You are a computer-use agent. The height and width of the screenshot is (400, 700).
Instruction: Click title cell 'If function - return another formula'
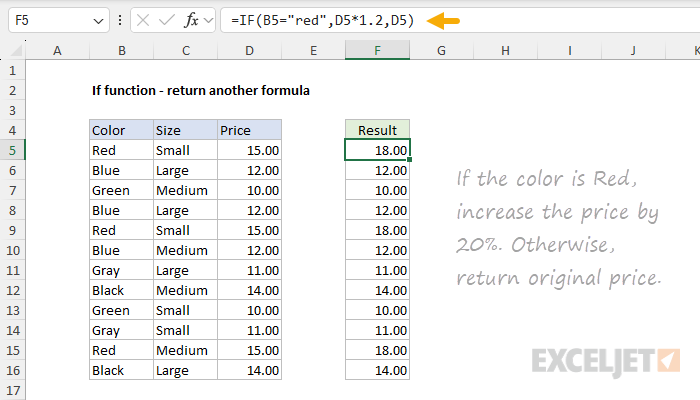click(200, 91)
